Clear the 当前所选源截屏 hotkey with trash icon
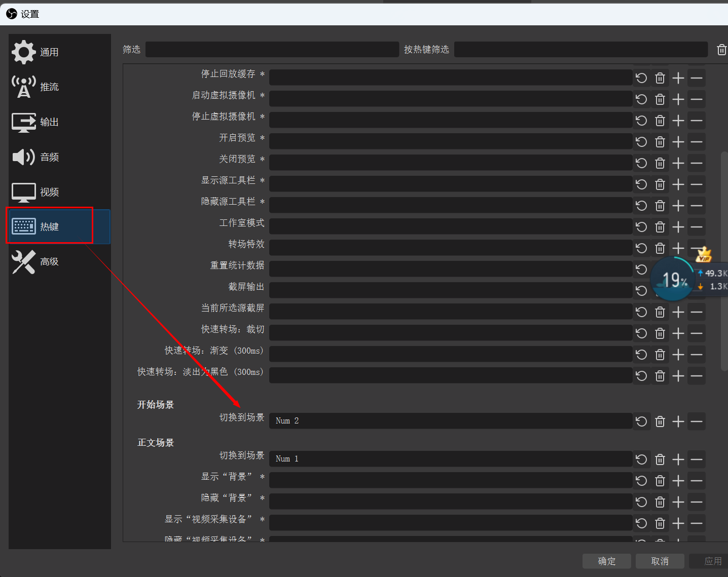The height and width of the screenshot is (577, 728). click(x=660, y=312)
